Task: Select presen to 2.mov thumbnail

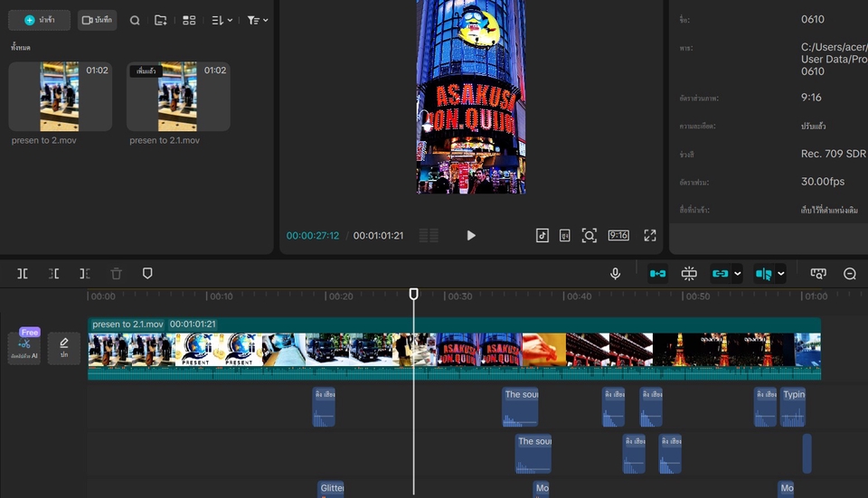Action: click(x=60, y=97)
